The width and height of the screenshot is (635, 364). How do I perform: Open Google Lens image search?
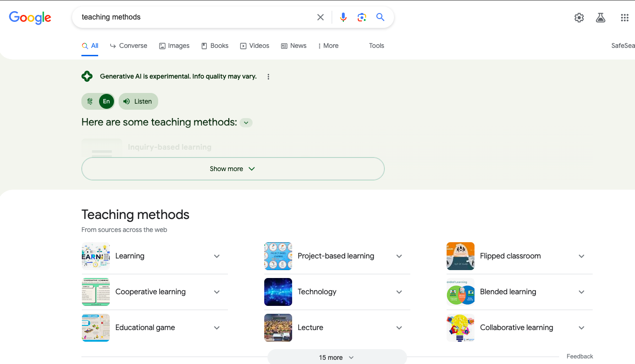[362, 17]
